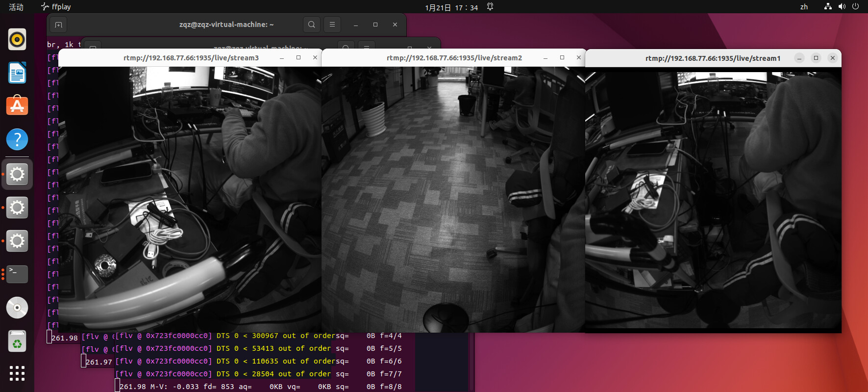
Task: Open the Trash from the dock
Action: (17, 341)
